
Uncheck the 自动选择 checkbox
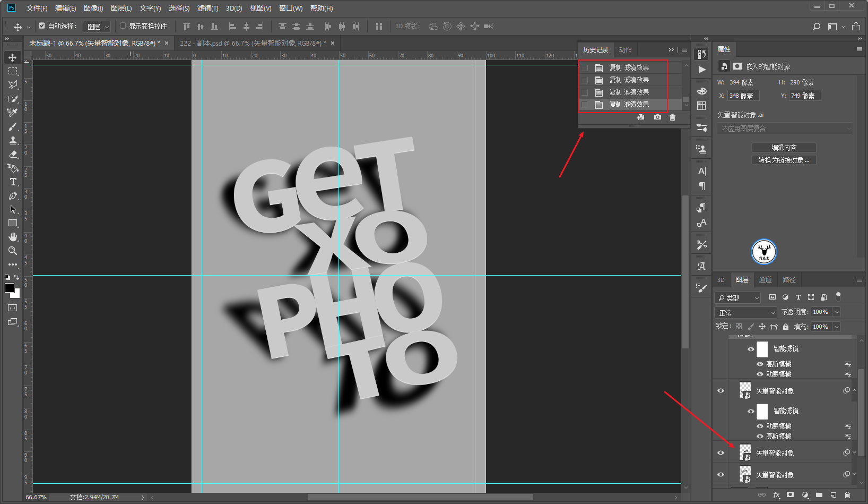click(42, 25)
